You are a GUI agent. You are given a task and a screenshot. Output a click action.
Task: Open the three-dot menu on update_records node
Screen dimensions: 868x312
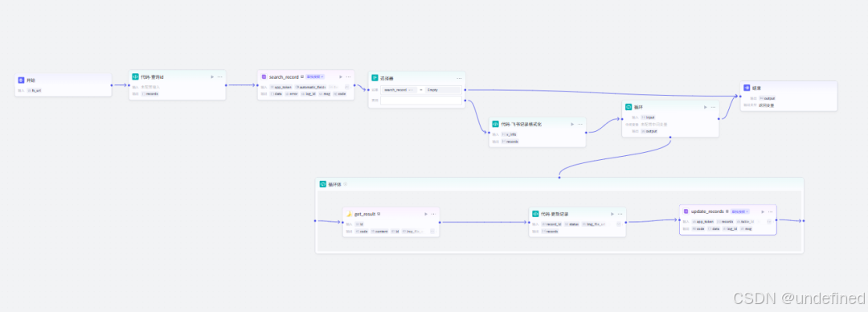(770, 211)
